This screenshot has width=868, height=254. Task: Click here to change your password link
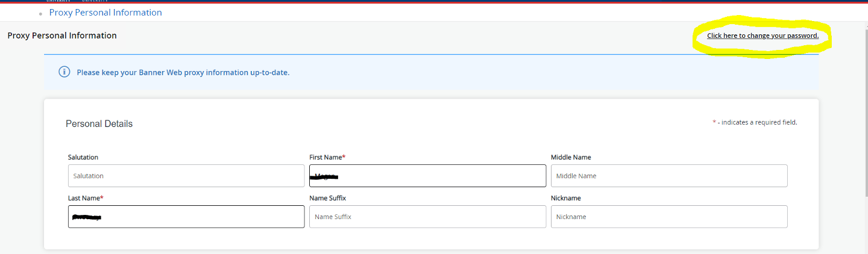[763, 36]
